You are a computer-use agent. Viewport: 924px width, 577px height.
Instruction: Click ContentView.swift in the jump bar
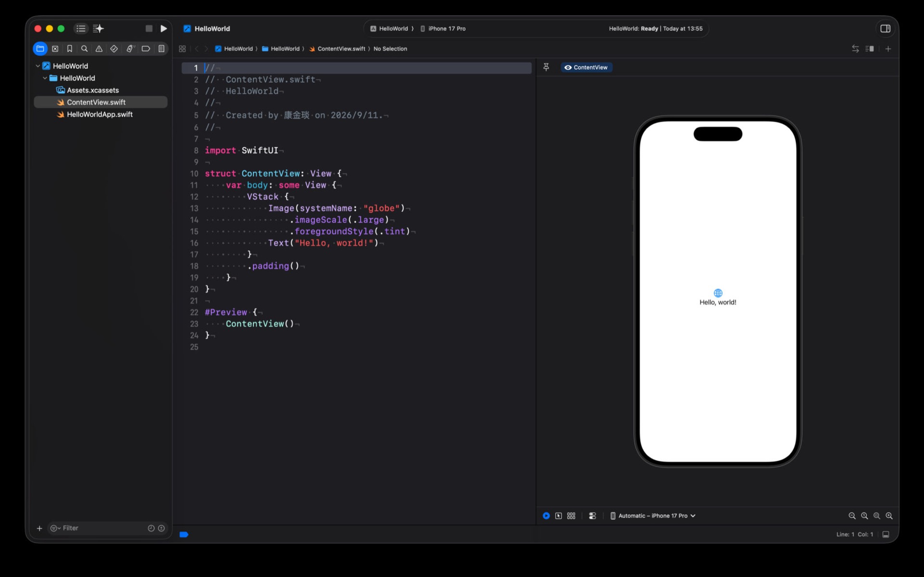(337, 49)
